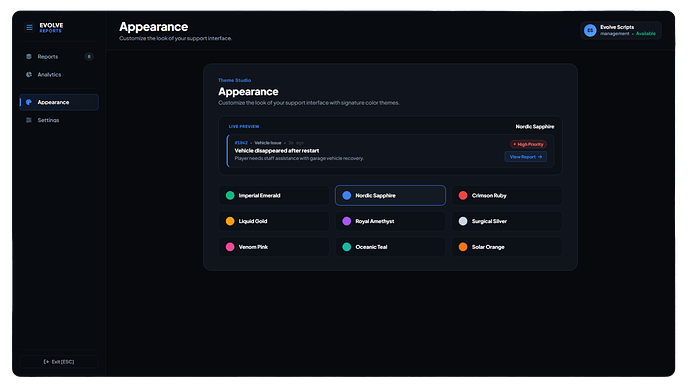This screenshot has width=690, height=388.
Task: Choose the Royal Amethyst theme
Action: coord(390,221)
